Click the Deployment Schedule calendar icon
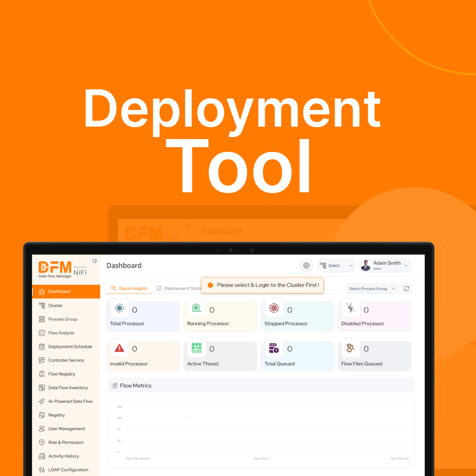Image resolution: width=476 pixels, height=476 pixels. click(42, 347)
